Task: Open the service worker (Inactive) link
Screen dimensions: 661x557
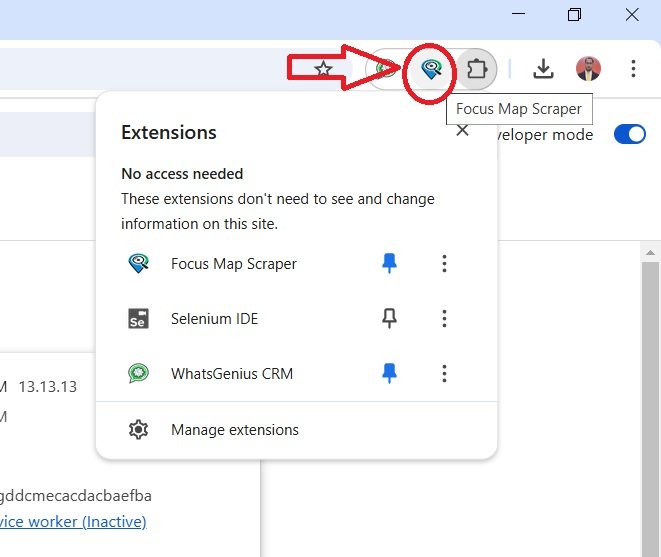Action: [73, 521]
